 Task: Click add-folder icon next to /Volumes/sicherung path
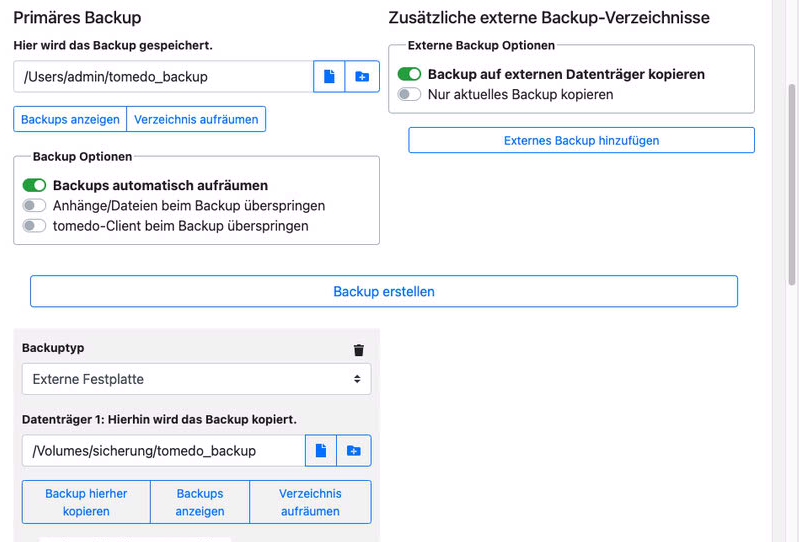tap(354, 451)
